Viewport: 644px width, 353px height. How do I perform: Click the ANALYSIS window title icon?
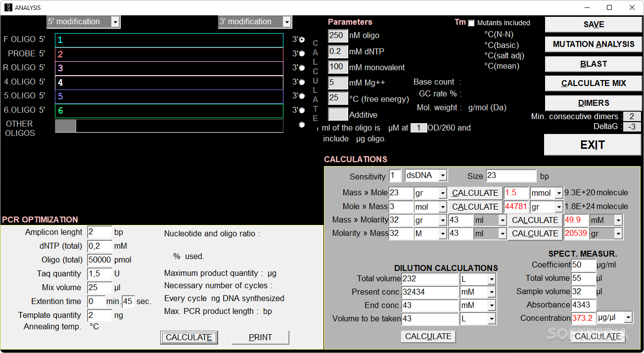[x=8, y=7]
